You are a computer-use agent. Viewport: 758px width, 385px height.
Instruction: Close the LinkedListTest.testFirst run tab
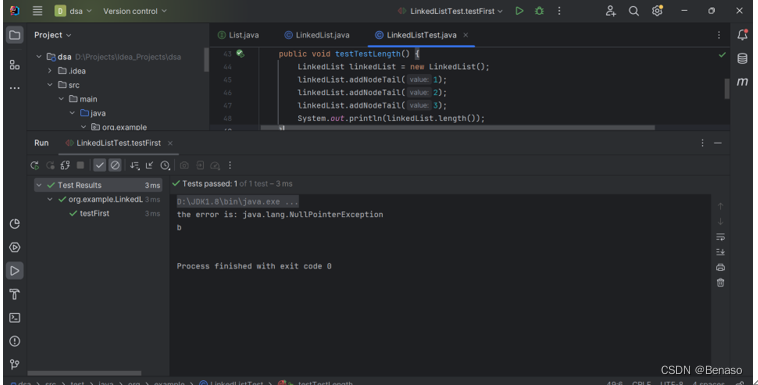(170, 143)
